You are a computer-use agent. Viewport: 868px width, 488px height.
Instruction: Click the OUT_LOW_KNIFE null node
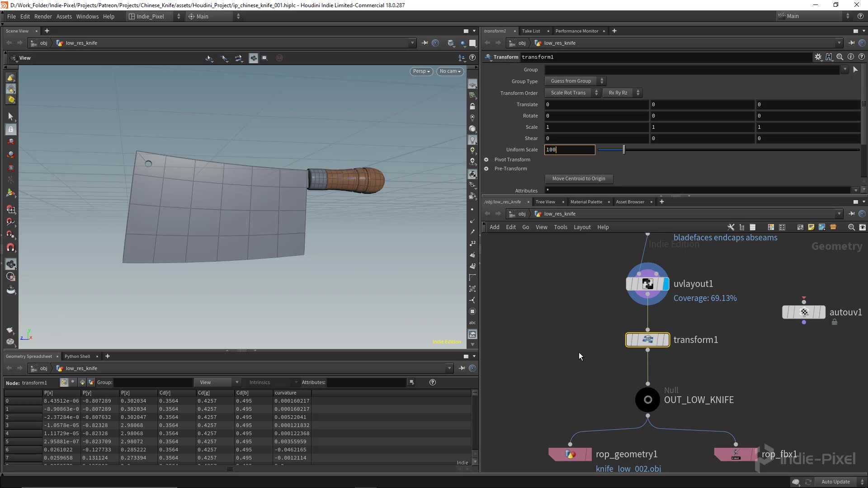tap(647, 400)
